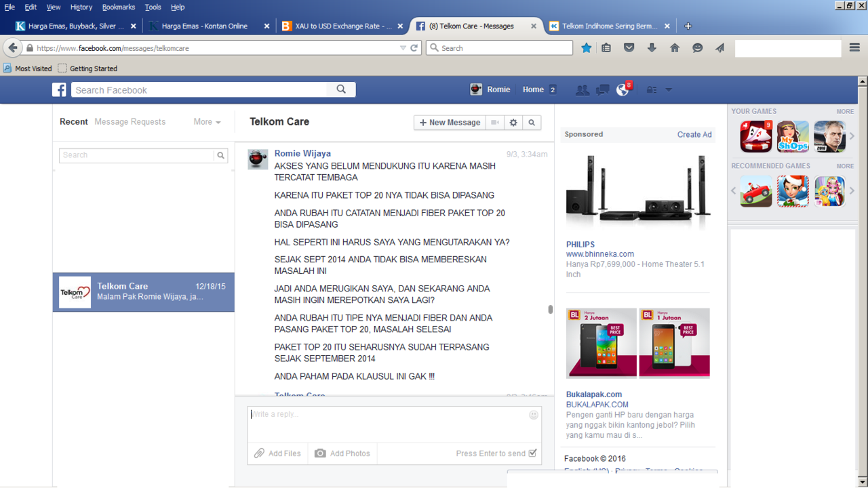The width and height of the screenshot is (868, 488).
Task: Click the Add Files button
Action: tap(277, 453)
